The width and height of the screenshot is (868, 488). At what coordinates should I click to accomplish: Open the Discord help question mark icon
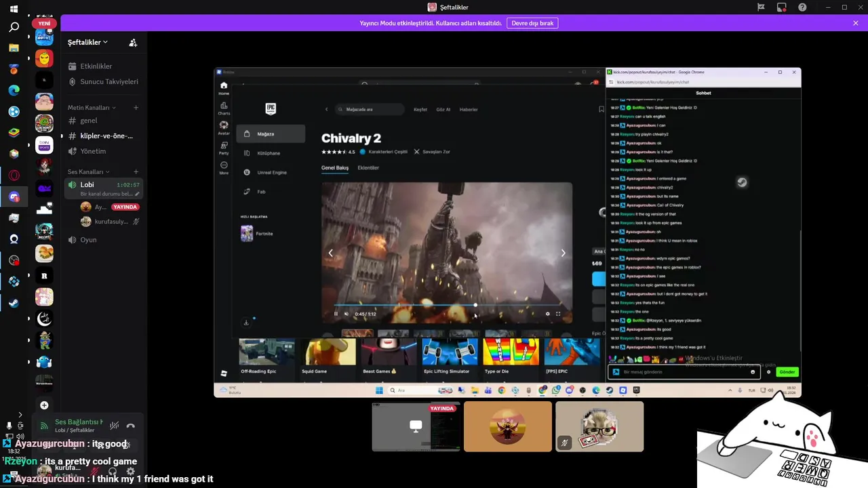tap(802, 7)
